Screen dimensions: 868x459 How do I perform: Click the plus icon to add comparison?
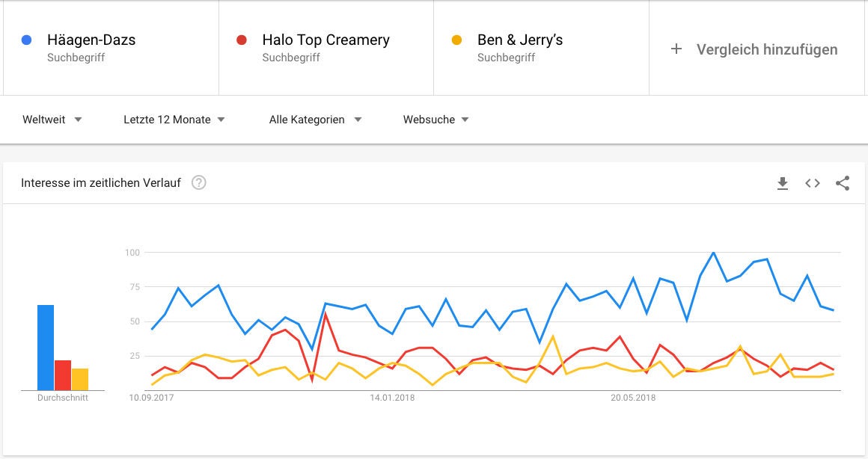(x=676, y=49)
